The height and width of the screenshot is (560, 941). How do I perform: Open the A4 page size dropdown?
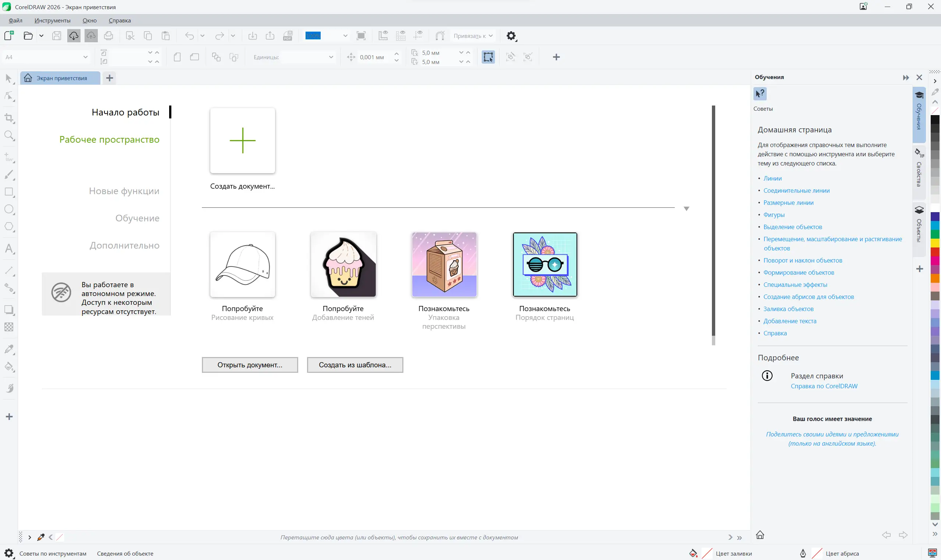(85, 57)
